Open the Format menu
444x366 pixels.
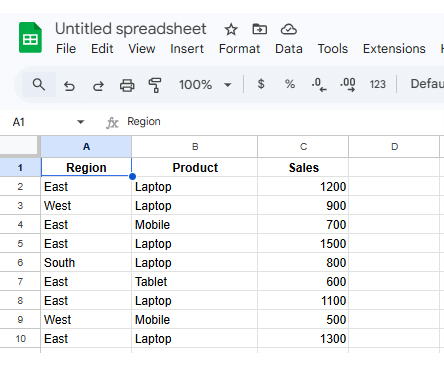coord(239,49)
